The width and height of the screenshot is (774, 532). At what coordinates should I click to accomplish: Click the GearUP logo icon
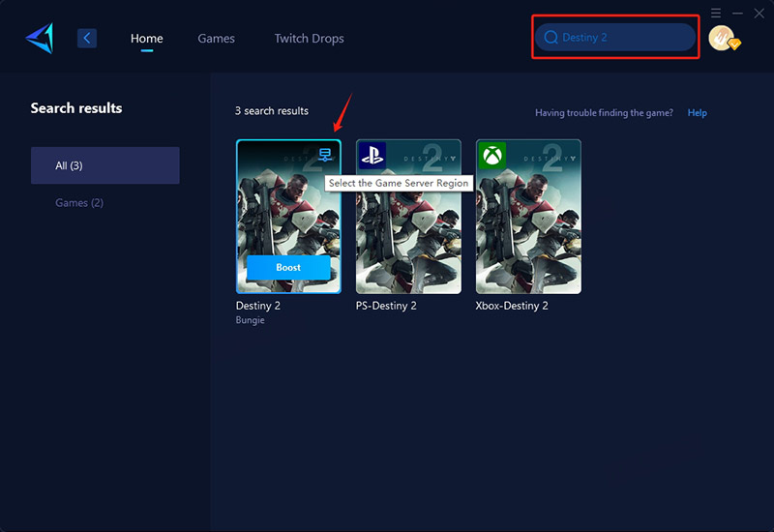click(x=40, y=38)
